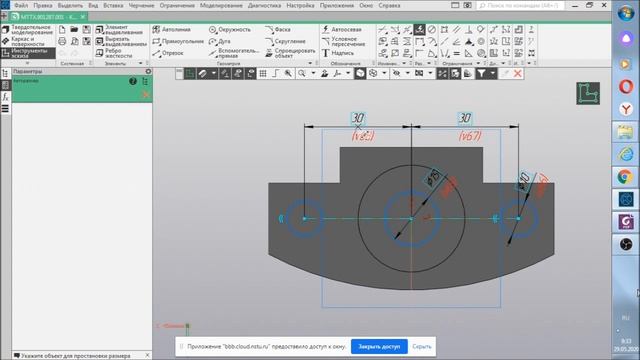Screen dimensions: 640x360
Task: Click the model tree side tab icon
Action: (5, 73)
